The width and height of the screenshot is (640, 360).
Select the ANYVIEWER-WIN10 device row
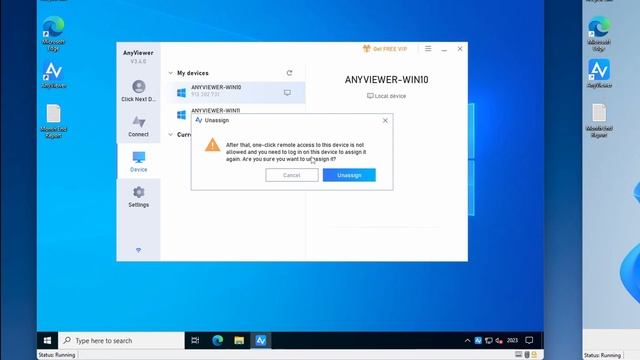tap(236, 92)
